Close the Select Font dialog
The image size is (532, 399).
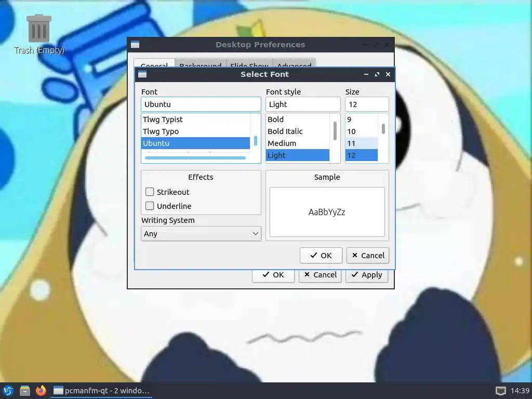coord(388,74)
